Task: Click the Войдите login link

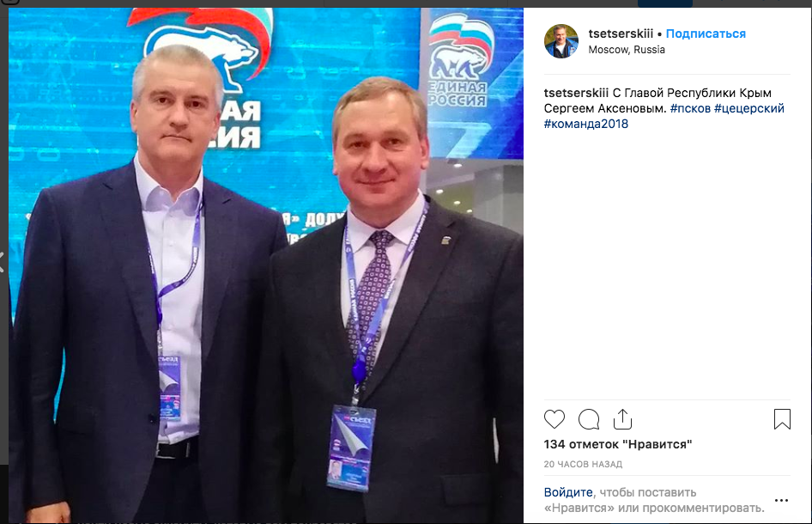Action: pos(568,492)
